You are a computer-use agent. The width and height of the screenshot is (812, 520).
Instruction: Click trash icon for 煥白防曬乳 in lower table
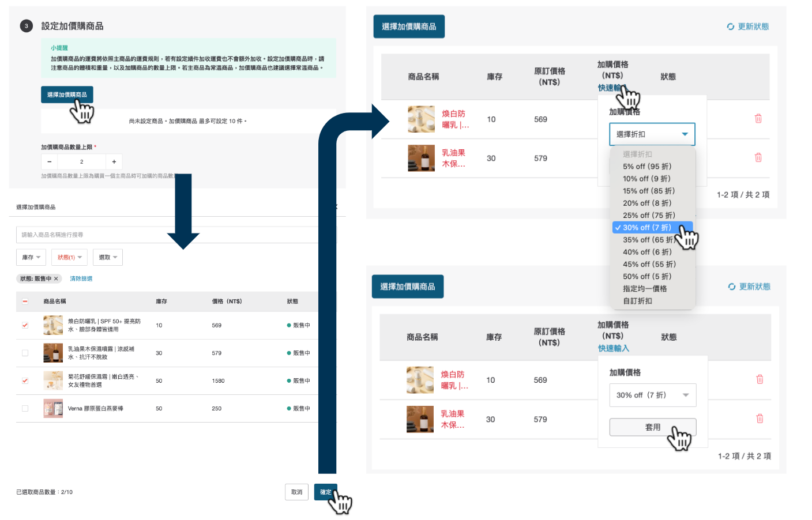pyautogui.click(x=760, y=379)
